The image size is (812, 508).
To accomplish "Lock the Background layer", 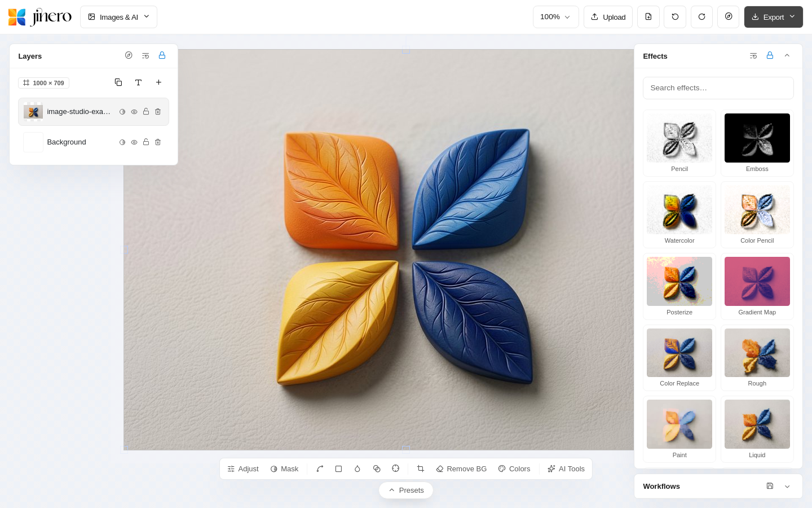I will coord(146,142).
